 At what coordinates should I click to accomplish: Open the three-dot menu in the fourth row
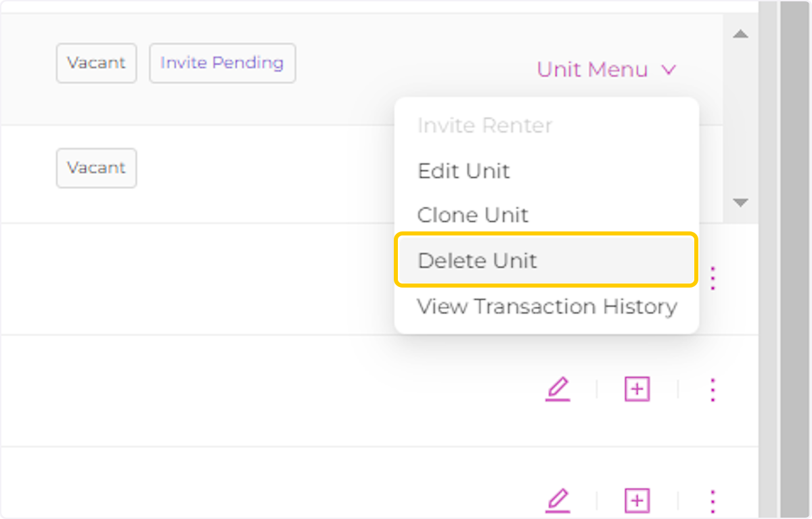[x=713, y=389]
